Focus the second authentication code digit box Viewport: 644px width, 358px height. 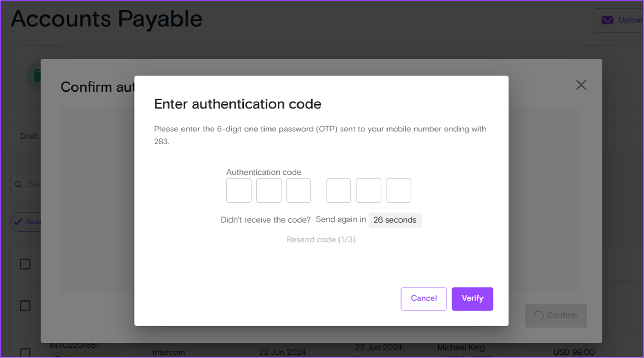coord(269,190)
